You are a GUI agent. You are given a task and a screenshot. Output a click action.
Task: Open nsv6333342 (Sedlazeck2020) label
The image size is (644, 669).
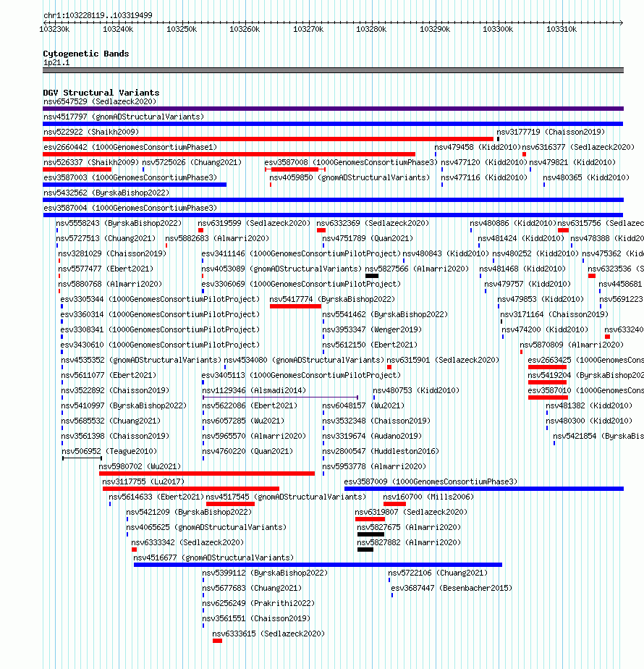[x=187, y=543]
